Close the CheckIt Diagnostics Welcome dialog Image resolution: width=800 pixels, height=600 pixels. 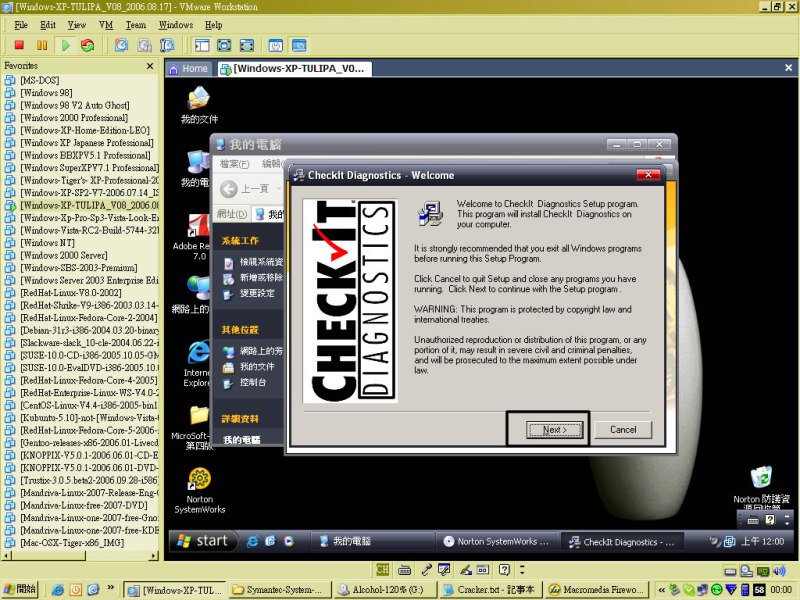click(648, 175)
